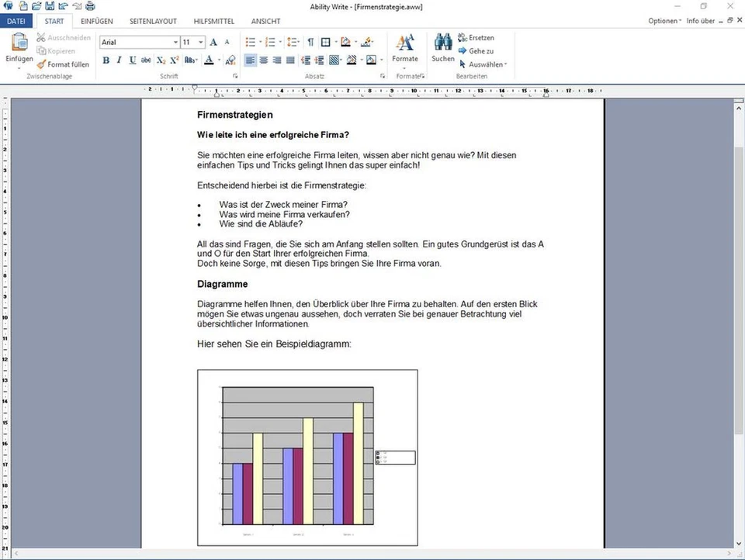745x560 pixels.
Task: Switch to the EINFÜGEN ribbon tab
Action: [96, 21]
